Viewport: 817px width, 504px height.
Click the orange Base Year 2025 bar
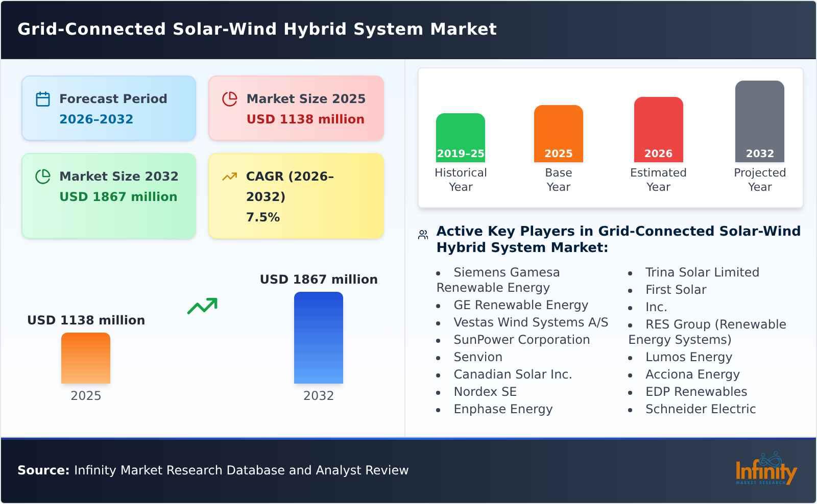pos(558,133)
